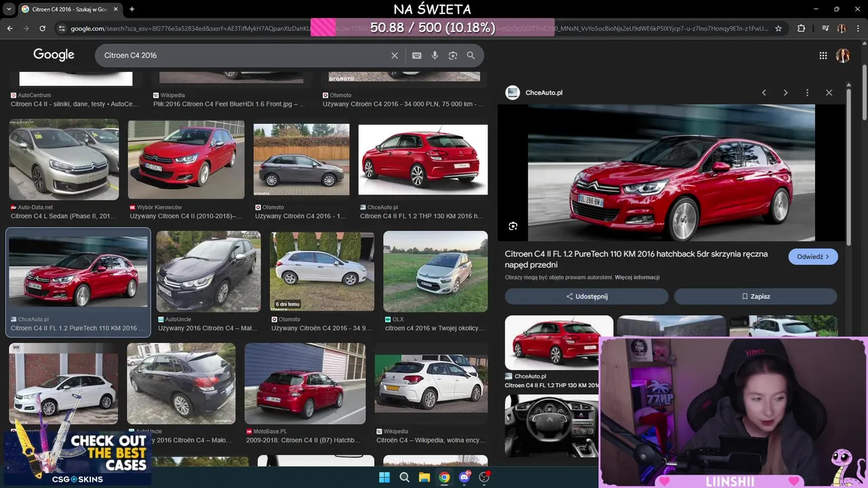Open Windows taskbar search
The height and width of the screenshot is (488, 868).
coord(405,477)
